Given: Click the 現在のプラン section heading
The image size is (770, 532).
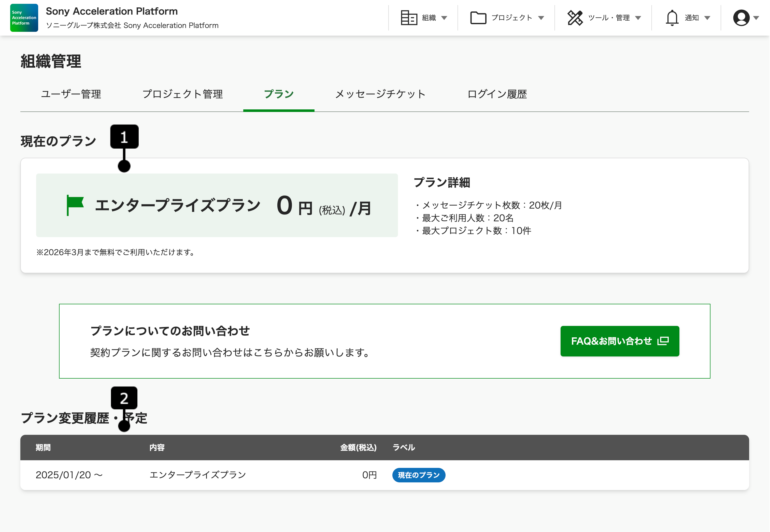Looking at the screenshot, I should point(58,141).
